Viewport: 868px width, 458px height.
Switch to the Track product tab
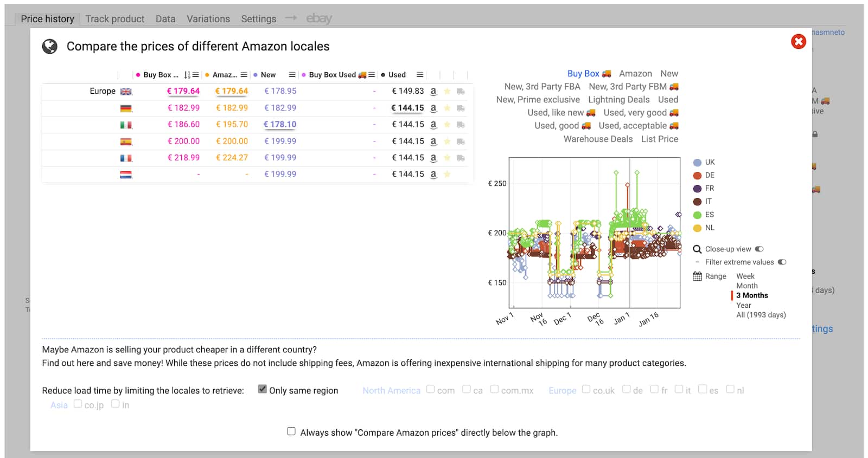click(114, 19)
